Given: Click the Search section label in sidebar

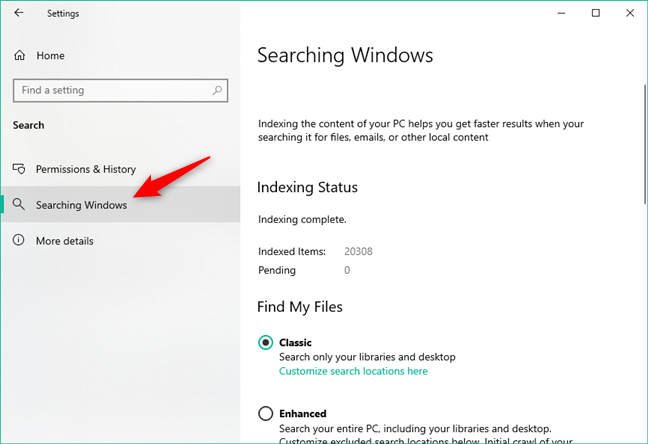Looking at the screenshot, I should 28,125.
